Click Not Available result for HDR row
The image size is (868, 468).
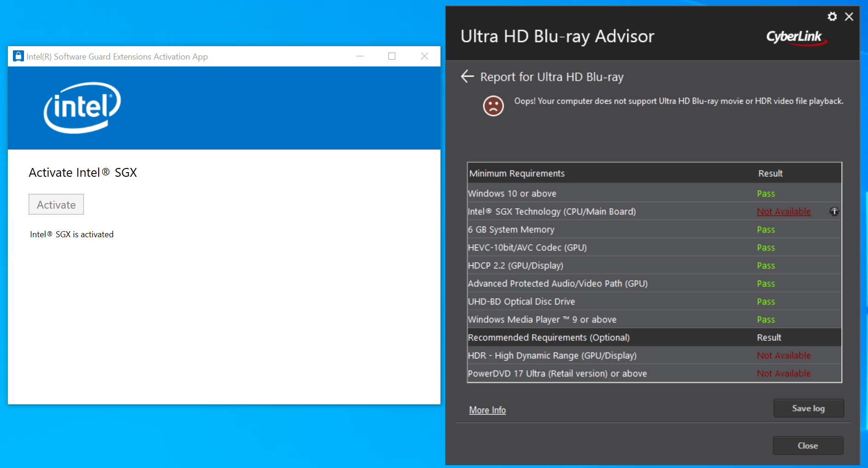coord(784,355)
